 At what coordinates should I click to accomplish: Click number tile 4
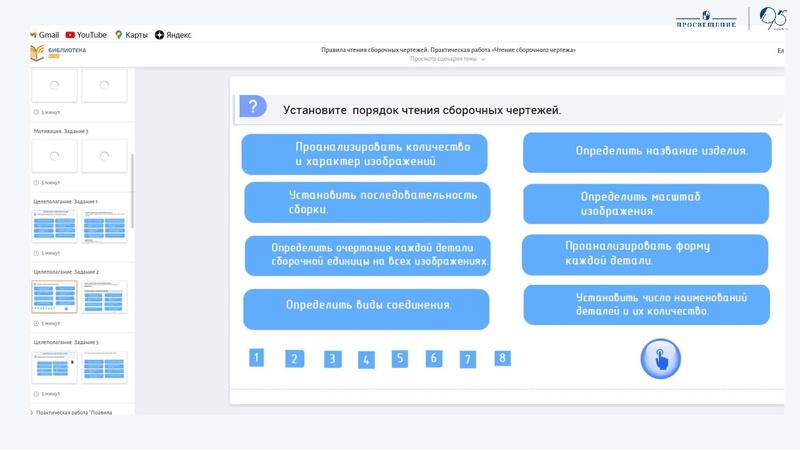point(366,360)
